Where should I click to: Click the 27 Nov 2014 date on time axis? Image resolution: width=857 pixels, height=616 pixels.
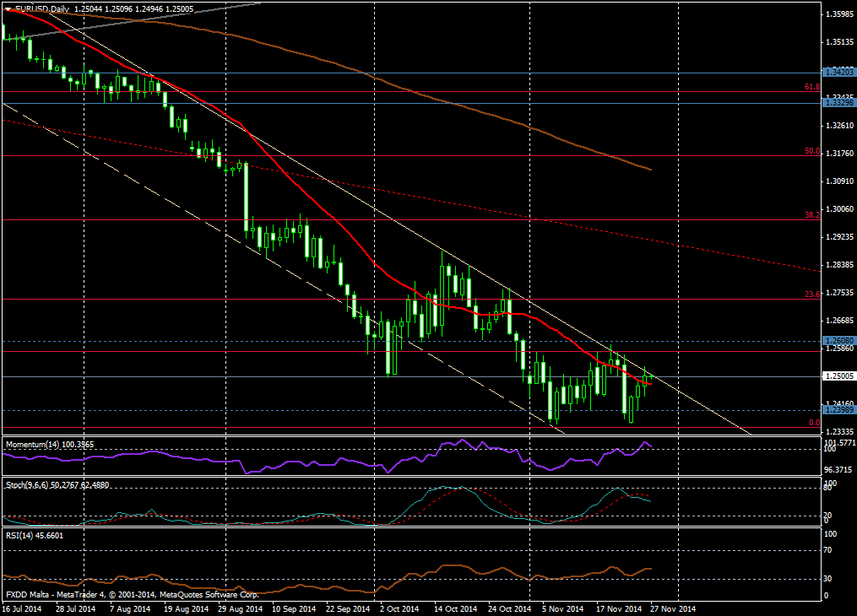point(675,608)
